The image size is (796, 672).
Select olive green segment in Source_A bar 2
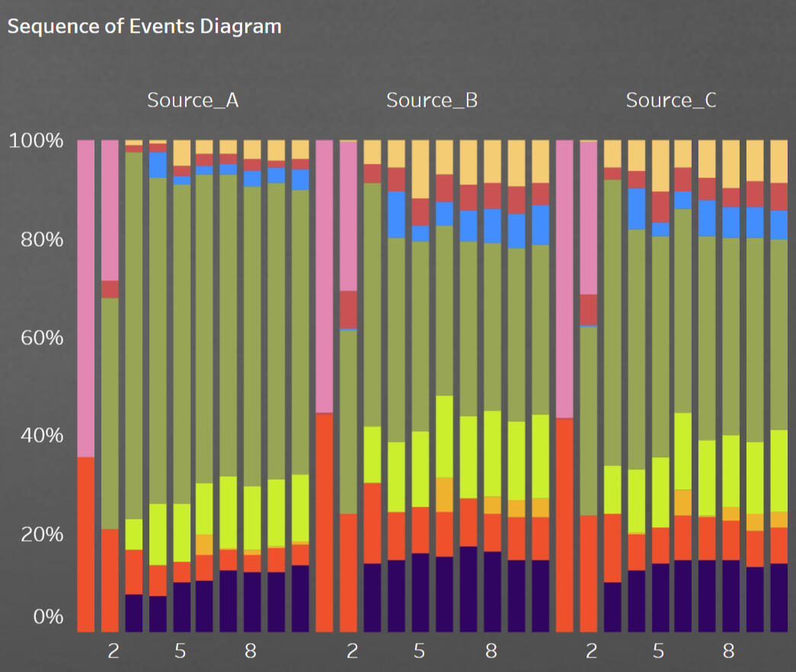(x=110, y=411)
